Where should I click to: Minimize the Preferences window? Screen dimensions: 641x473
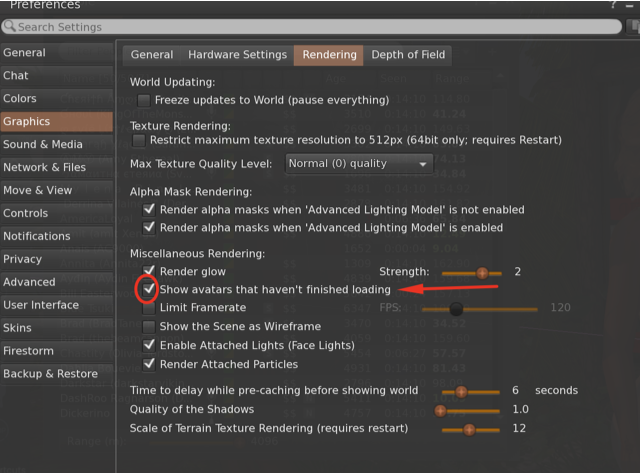point(630,5)
